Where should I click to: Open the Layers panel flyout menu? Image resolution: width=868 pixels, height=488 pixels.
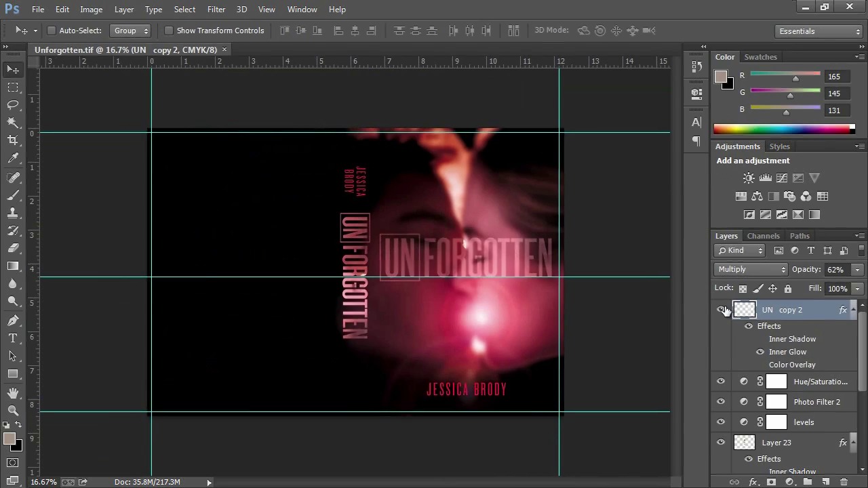click(x=859, y=236)
